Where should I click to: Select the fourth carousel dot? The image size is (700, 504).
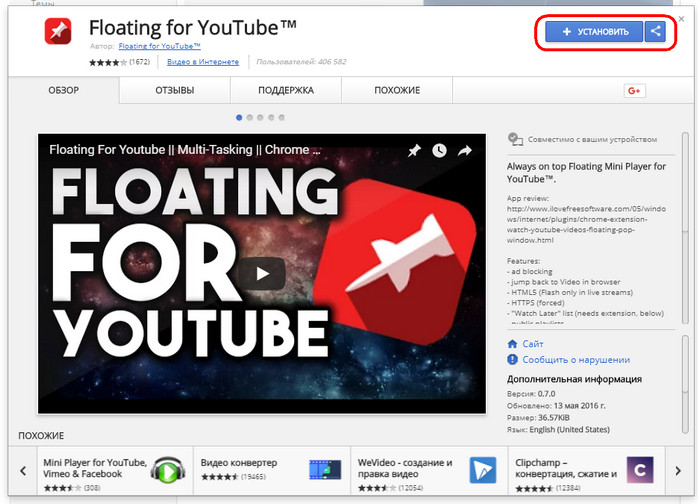tap(271, 117)
